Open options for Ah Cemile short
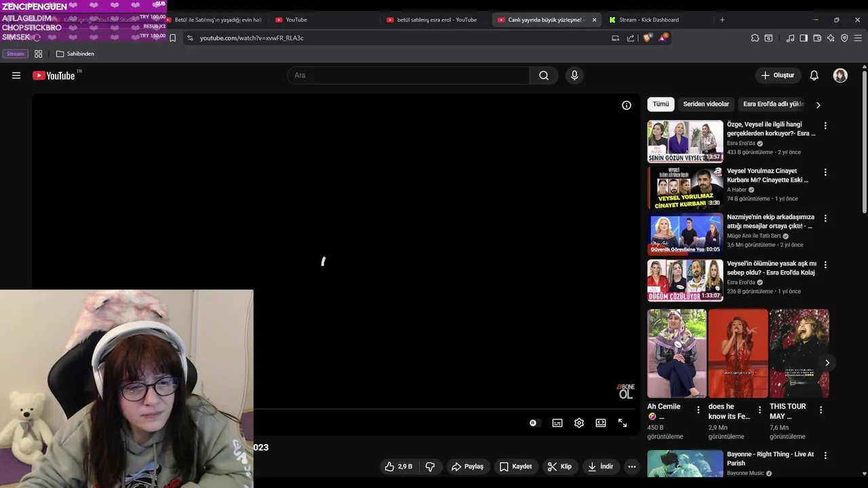 tap(698, 409)
